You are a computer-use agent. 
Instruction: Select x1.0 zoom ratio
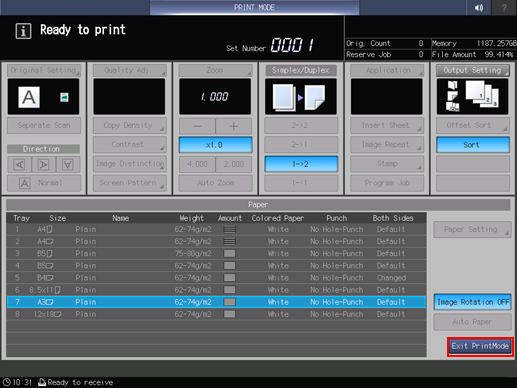215,145
